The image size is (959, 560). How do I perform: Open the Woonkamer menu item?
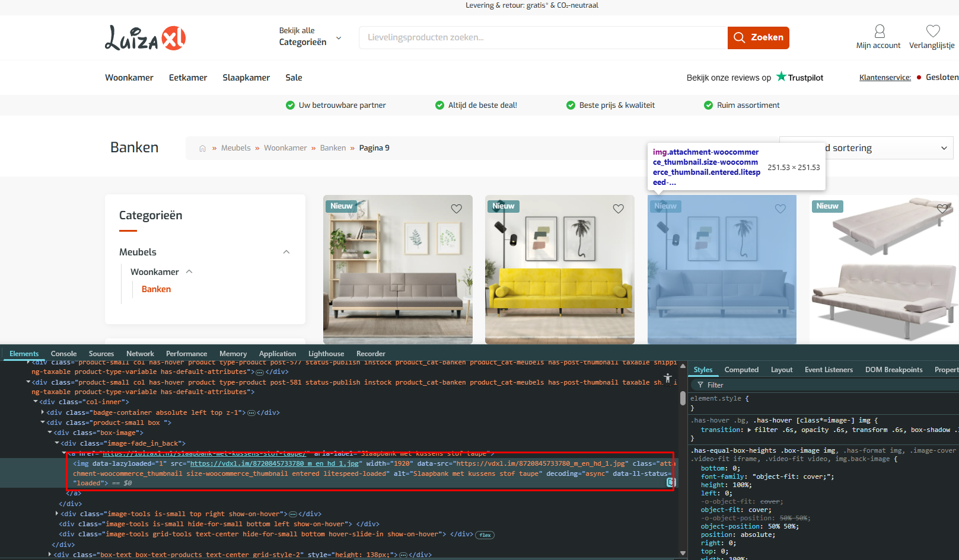tap(129, 78)
